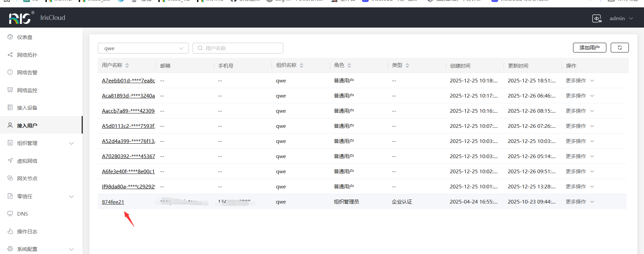Open 更多操作 for Aca81893d row
This screenshot has height=254, width=644.
coord(580,96)
